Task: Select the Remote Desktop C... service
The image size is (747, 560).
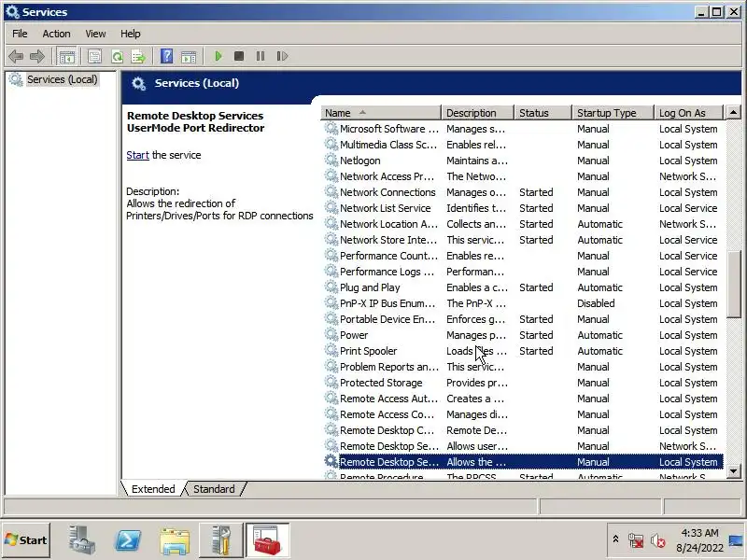Action: (x=523, y=430)
